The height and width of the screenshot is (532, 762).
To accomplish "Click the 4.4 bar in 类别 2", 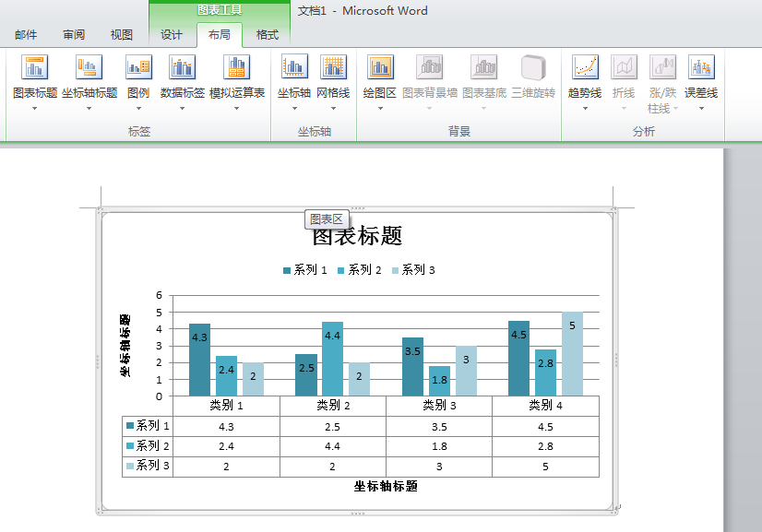I will pos(332,359).
